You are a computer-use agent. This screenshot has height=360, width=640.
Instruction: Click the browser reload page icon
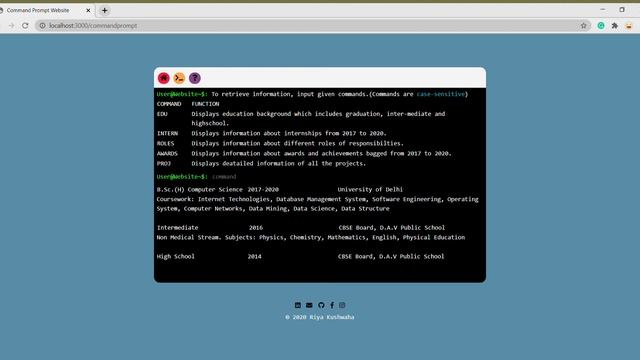coord(25,25)
